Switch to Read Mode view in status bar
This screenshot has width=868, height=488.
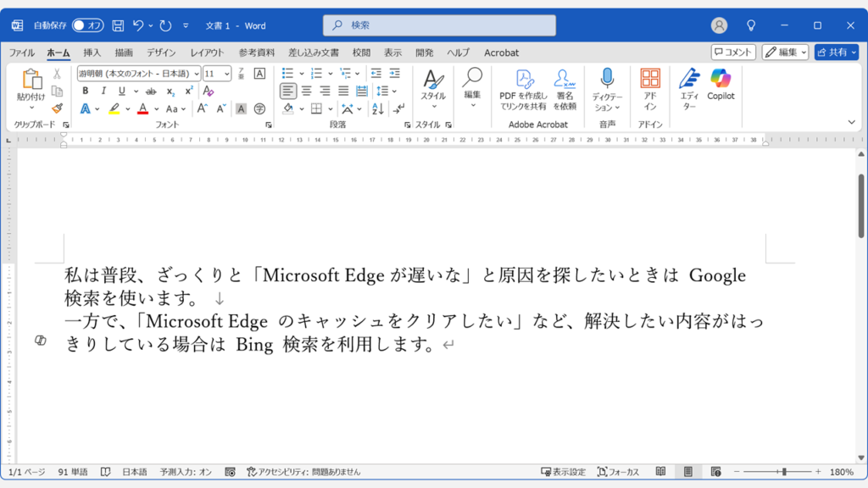tap(660, 471)
